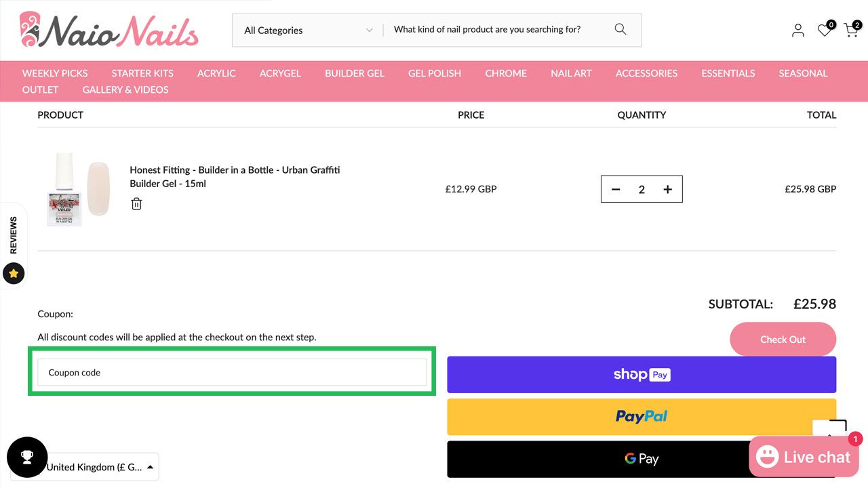This screenshot has width=868, height=488.
Task: Open the Starter Kits menu
Action: click(x=142, y=73)
